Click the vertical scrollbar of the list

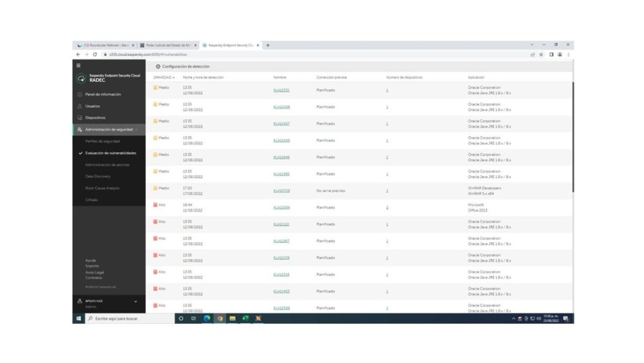pos(573,137)
